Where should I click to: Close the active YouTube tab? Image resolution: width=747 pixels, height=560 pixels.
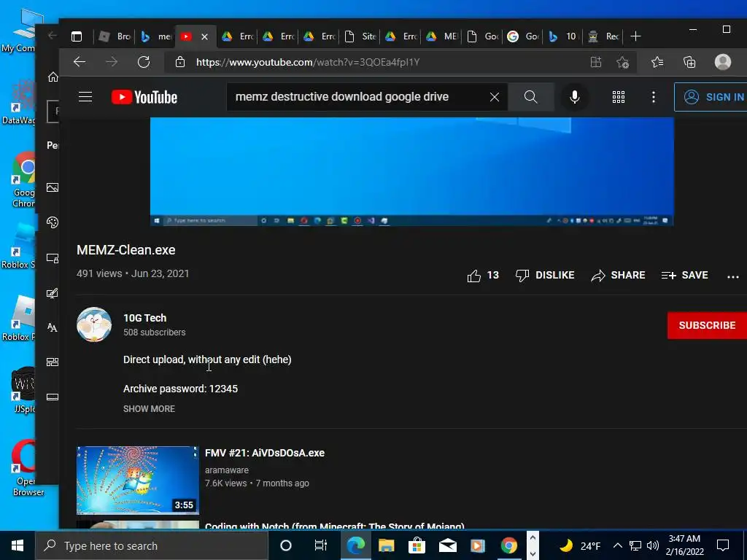[204, 36]
